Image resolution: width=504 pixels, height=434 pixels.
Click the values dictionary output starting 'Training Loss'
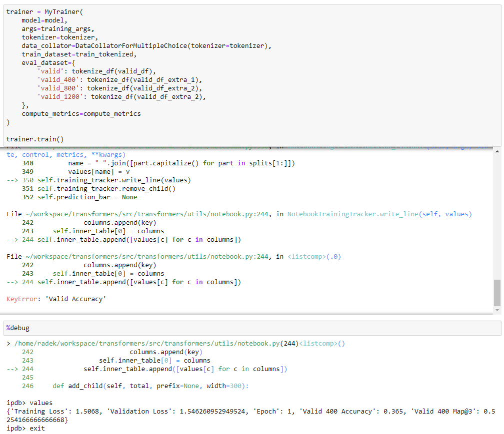[x=251, y=416]
